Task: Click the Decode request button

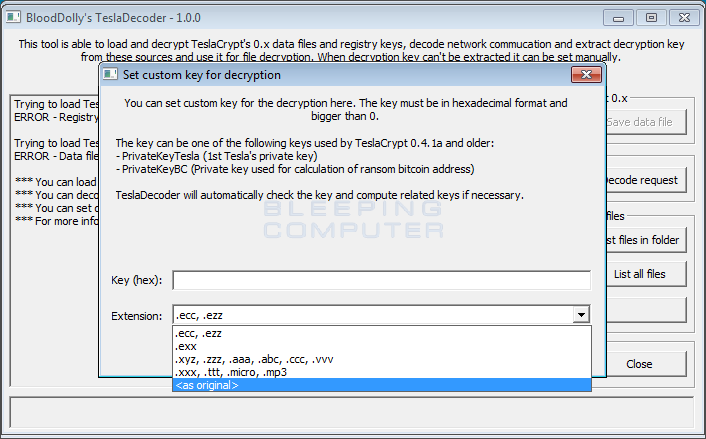Action: click(x=646, y=180)
